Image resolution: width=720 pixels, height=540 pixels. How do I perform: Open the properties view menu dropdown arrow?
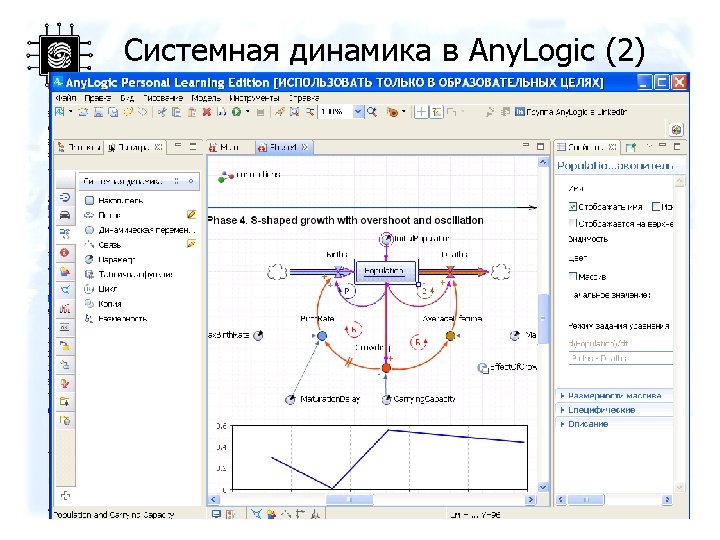coord(649,146)
